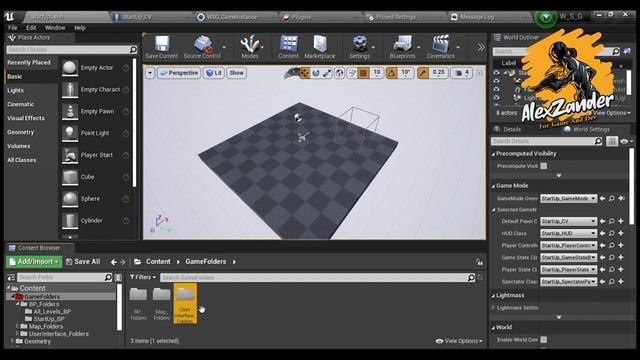This screenshot has width=640, height=360.
Task: Toggle grid snapping in viewport toolbar
Action: point(363,73)
